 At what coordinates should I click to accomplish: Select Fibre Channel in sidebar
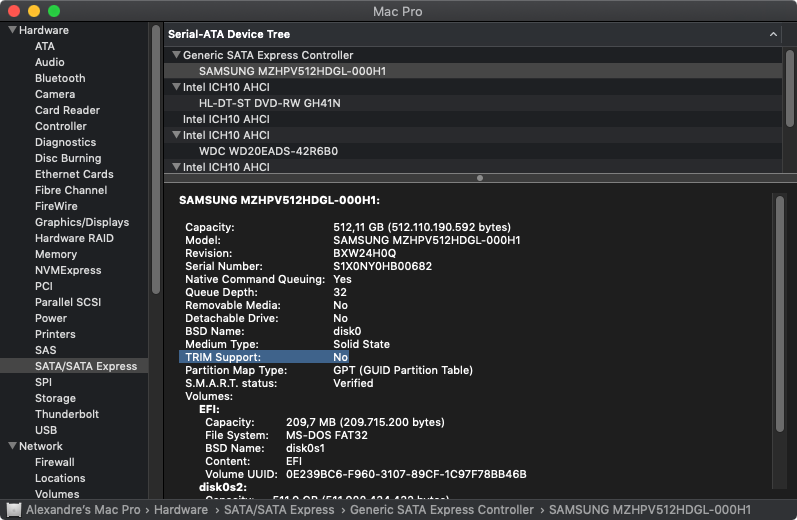(x=71, y=190)
